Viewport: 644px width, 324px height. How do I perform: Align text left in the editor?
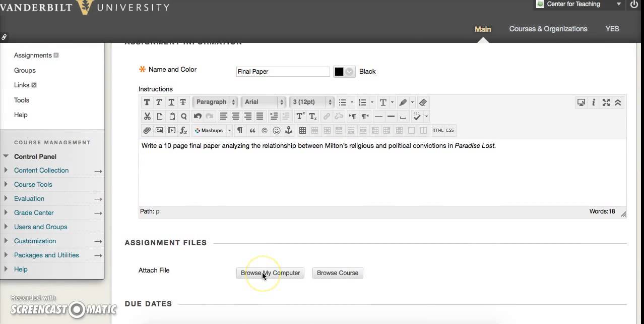coord(224,116)
